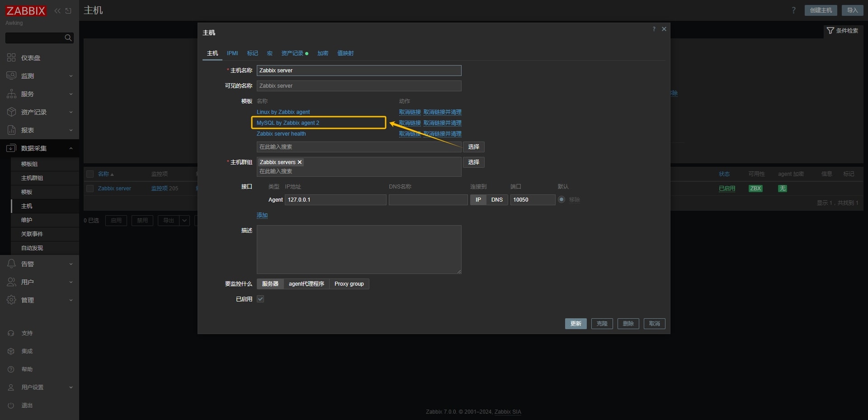Screen dimensions: 868x420
Task: Switch to the 宏 macros tab
Action: tap(269, 53)
